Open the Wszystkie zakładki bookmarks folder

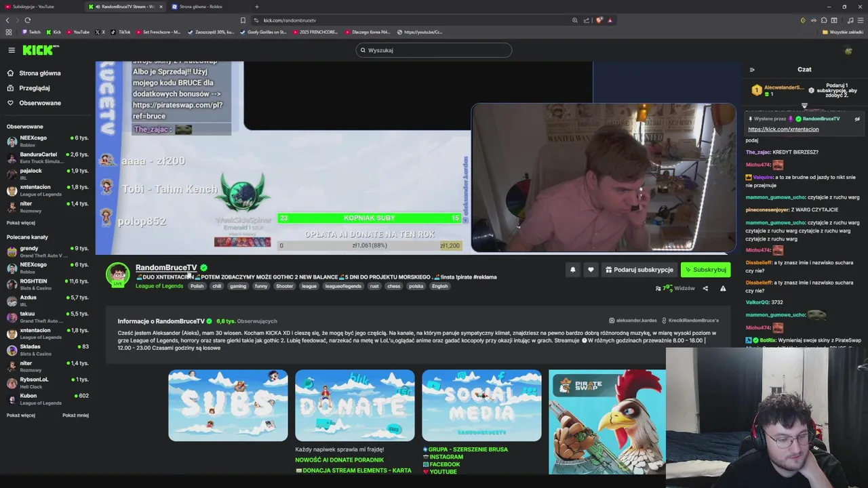click(x=843, y=32)
